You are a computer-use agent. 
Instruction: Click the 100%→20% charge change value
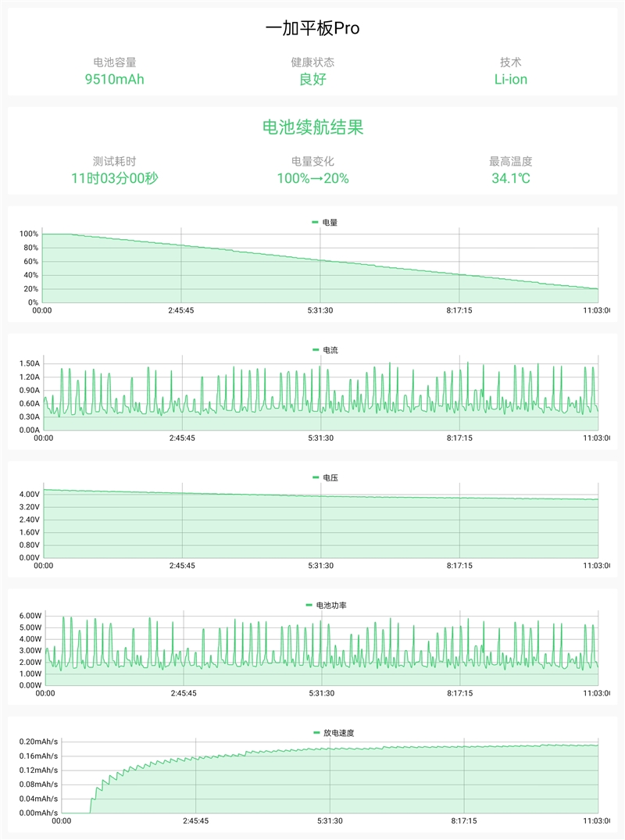click(312, 178)
